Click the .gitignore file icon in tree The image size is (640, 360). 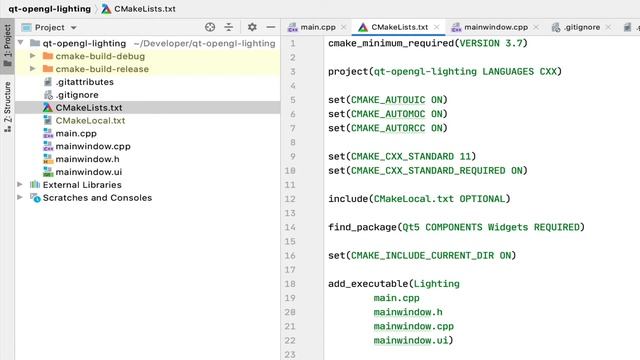pos(48,95)
